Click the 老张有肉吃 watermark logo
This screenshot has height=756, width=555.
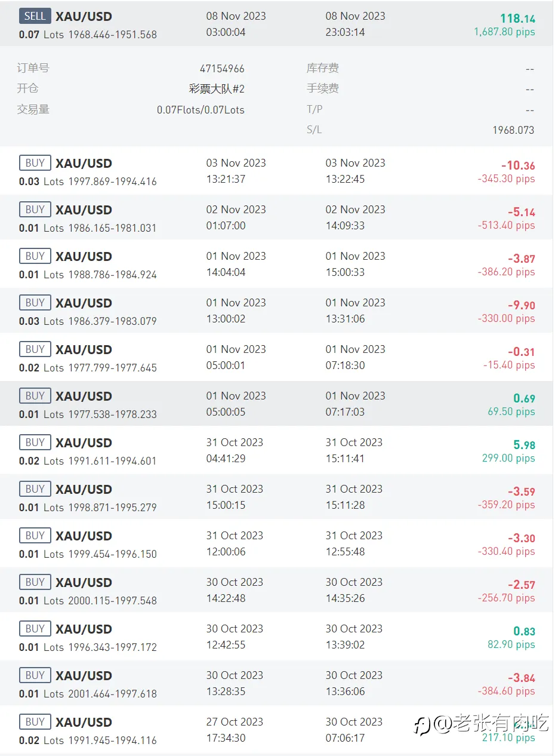click(x=481, y=724)
